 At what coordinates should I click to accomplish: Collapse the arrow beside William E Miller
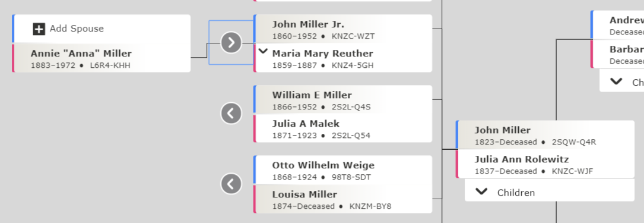coord(231,113)
